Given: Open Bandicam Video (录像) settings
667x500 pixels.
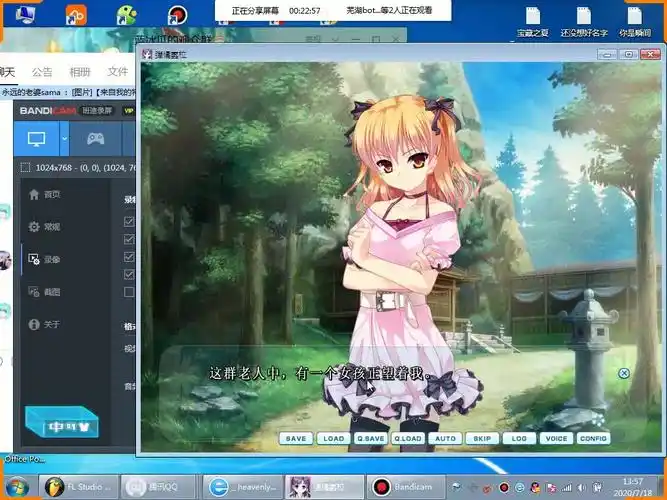Looking at the screenshot, I should pos(44,259).
